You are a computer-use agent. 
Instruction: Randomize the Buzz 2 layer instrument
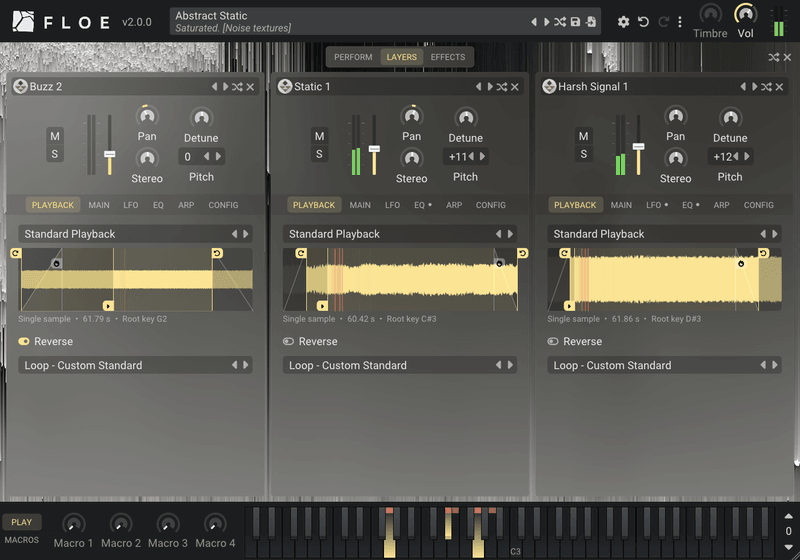pyautogui.click(x=237, y=87)
